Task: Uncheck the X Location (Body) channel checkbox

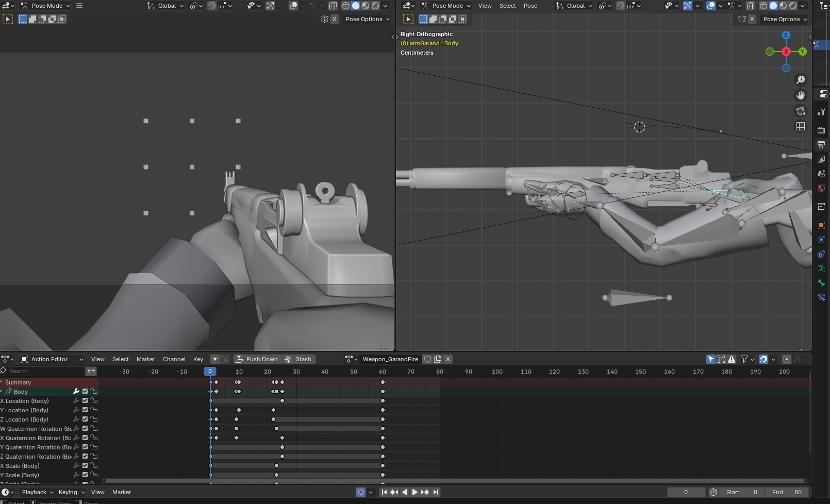Action: coord(85,401)
